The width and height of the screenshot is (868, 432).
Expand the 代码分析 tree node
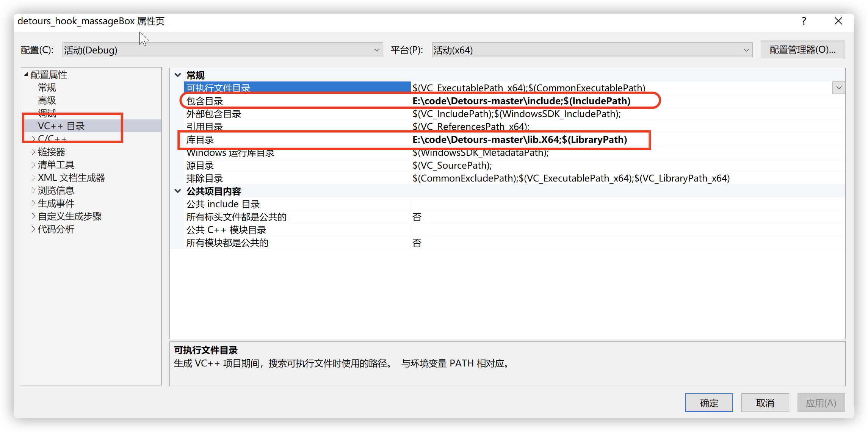33,229
